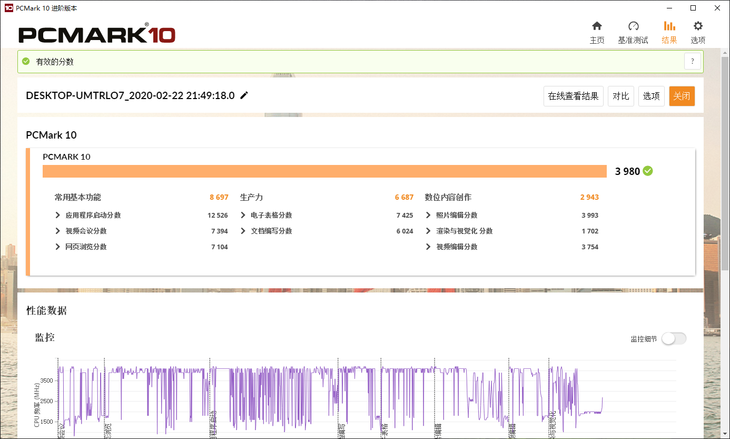730x439 pixels.
Task: Open the 基准测试 benchmark gauge icon
Action: pos(633,26)
